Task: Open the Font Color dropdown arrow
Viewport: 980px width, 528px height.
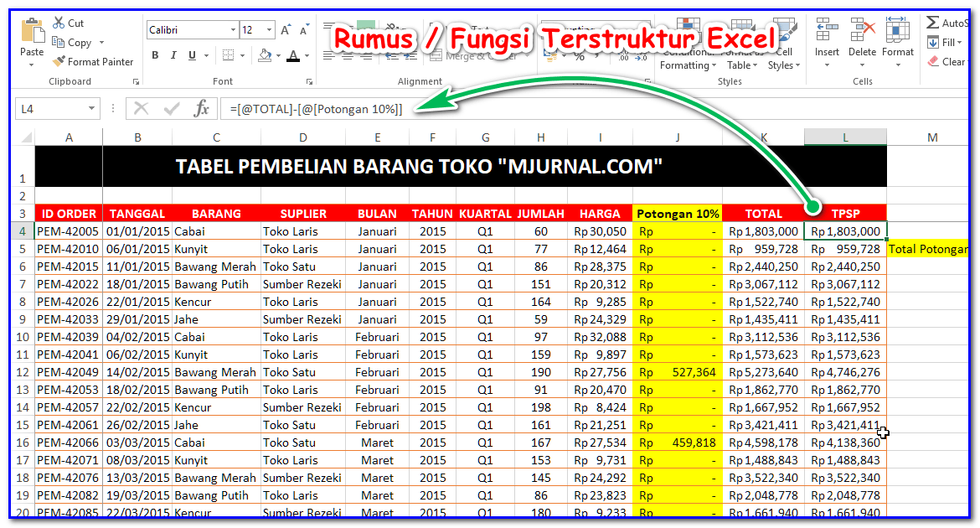Action: [307, 55]
